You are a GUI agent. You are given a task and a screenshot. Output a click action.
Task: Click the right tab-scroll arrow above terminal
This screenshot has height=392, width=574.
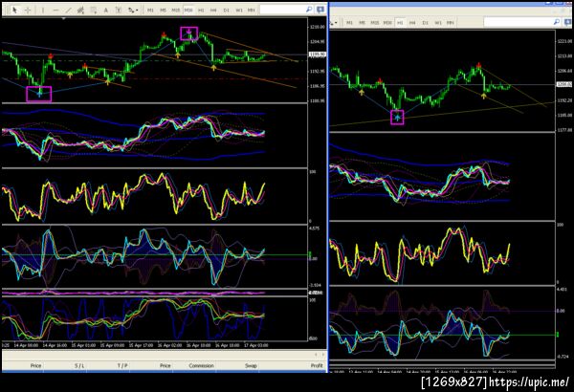tap(323, 355)
